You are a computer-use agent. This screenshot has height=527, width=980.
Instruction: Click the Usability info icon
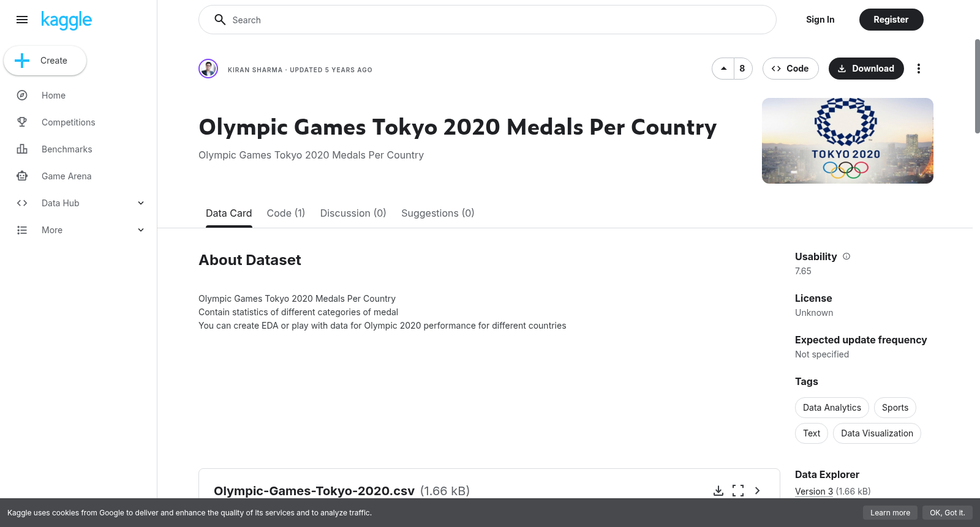pyautogui.click(x=846, y=256)
